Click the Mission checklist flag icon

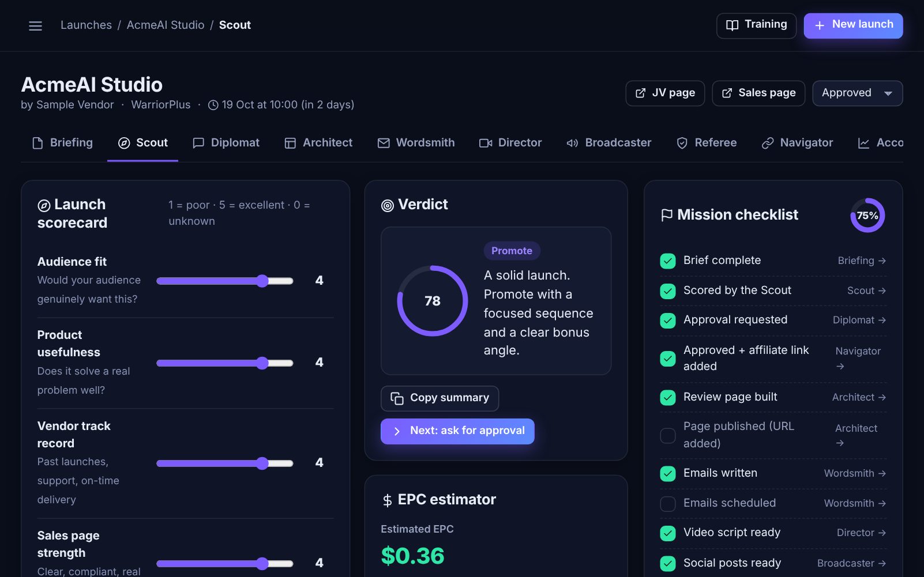(667, 215)
